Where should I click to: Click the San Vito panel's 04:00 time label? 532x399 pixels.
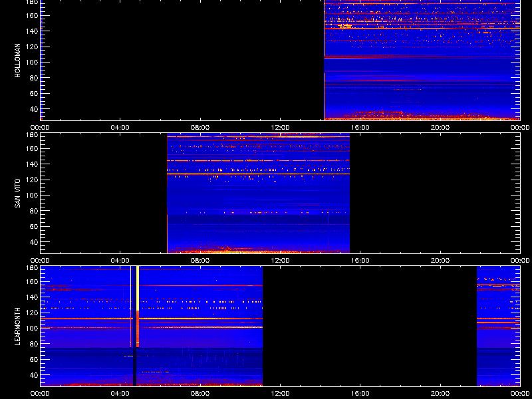pyautogui.click(x=120, y=261)
